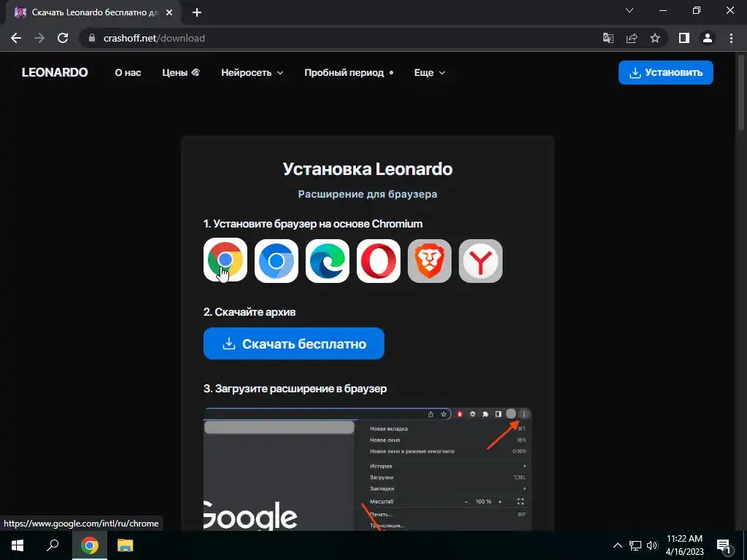The image size is (747, 560).
Task: Click the address bar URL crashoff.net/download
Action: point(154,38)
